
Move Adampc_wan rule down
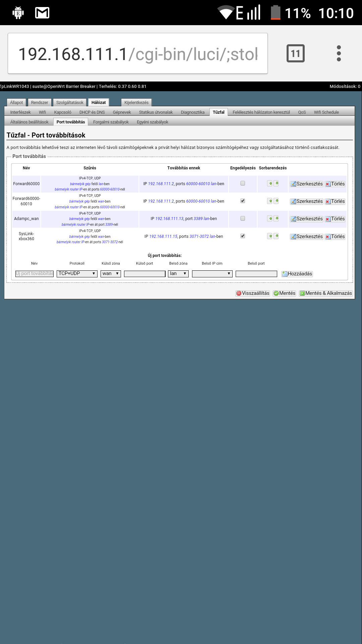point(276,218)
